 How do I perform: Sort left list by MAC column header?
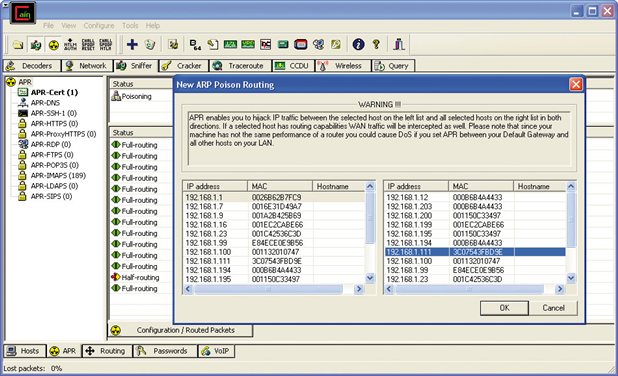[x=279, y=186]
